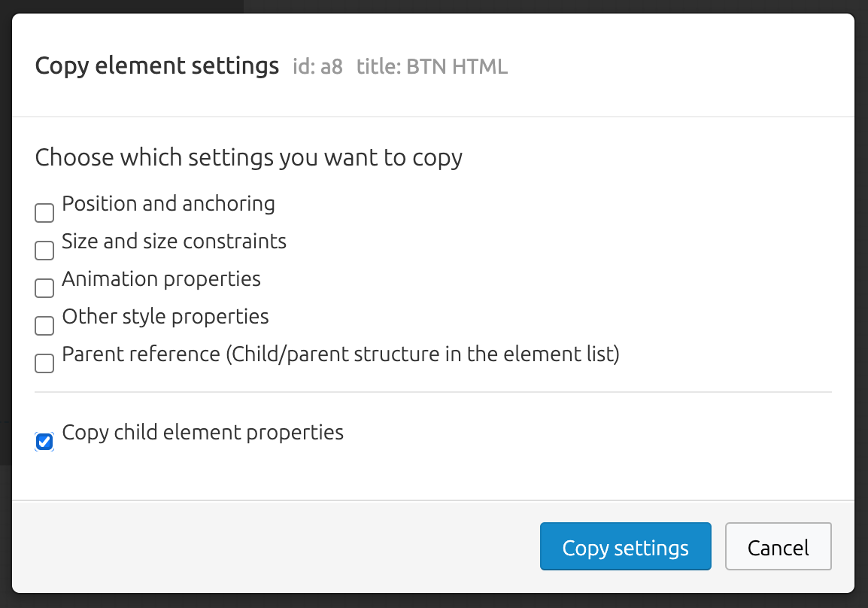868x608 pixels.
Task: Cancel the copy settings dialog
Action: click(x=778, y=546)
